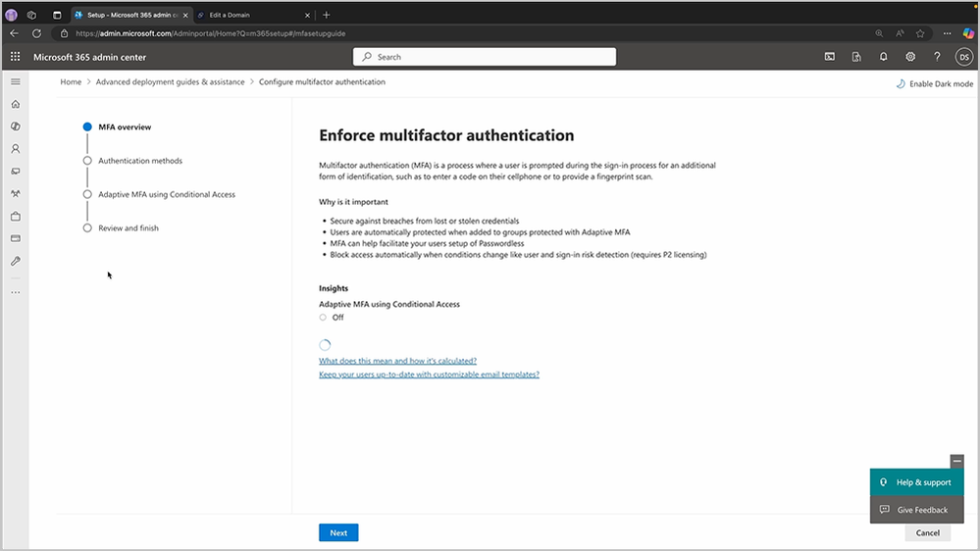Open the DS account avatar
This screenshot has width=980, height=551.
coord(963,57)
